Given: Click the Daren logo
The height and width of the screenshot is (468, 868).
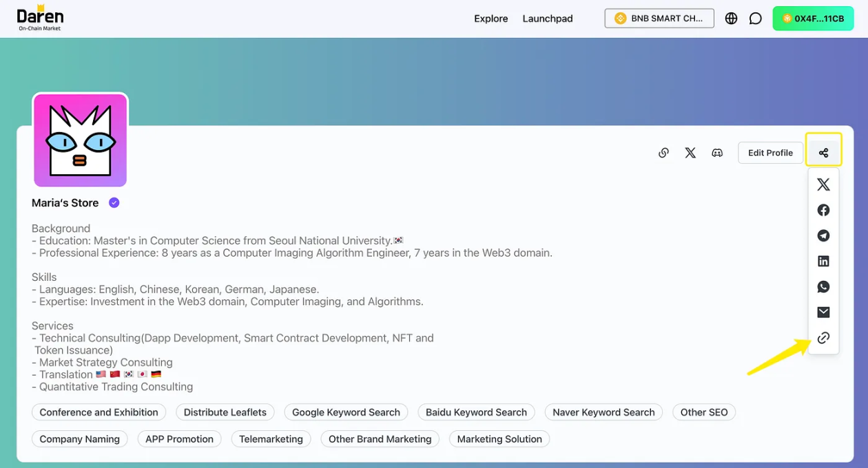Looking at the screenshot, I should point(40,19).
